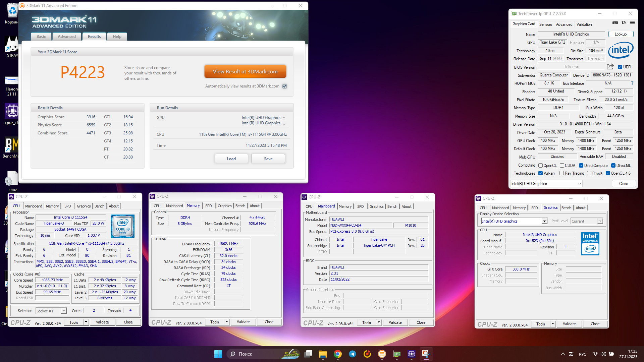The width and height of the screenshot is (644, 362).
Task: Click the P4223 score text
Action: coord(83,72)
